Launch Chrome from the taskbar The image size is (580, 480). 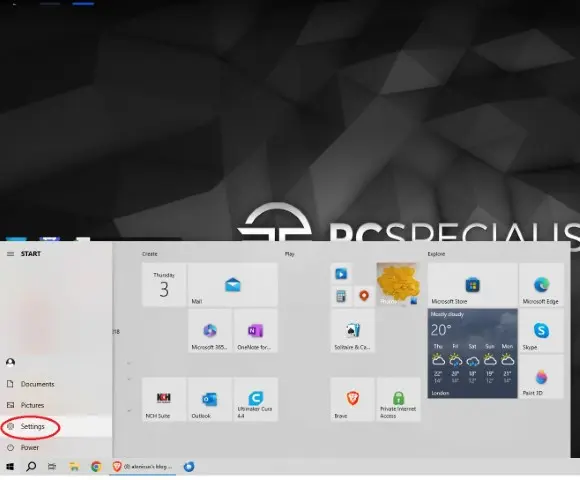coord(96,467)
